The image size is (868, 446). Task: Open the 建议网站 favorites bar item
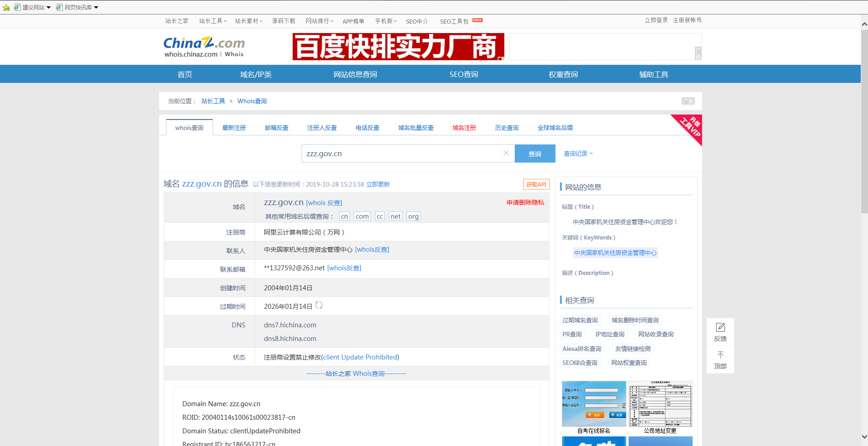[x=32, y=7]
